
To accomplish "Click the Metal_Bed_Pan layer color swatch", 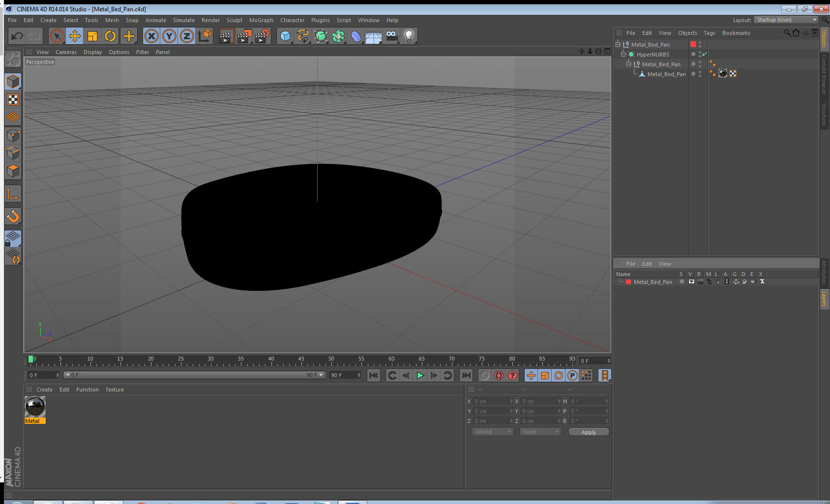I will (628, 282).
